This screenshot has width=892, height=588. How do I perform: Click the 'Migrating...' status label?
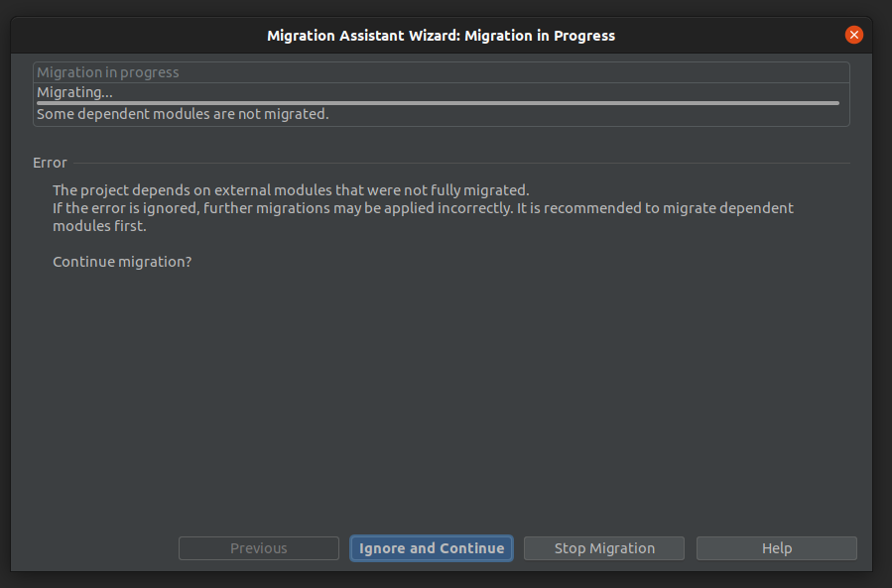pos(74,92)
